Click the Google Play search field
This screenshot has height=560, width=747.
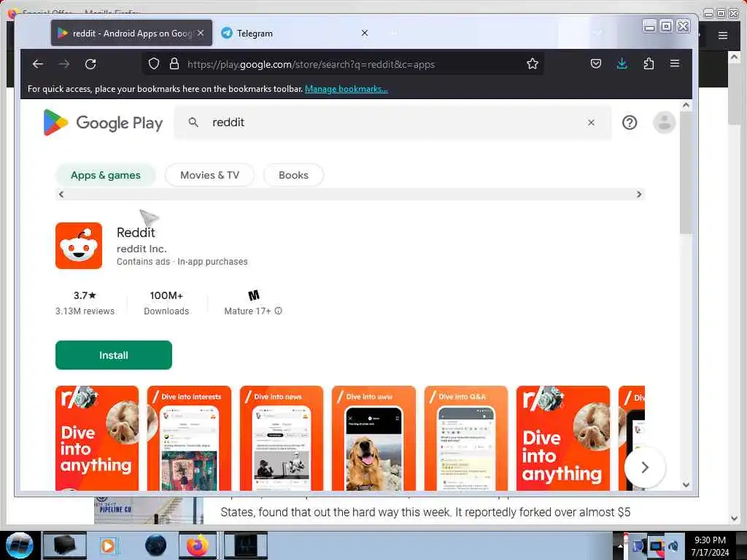tap(392, 122)
